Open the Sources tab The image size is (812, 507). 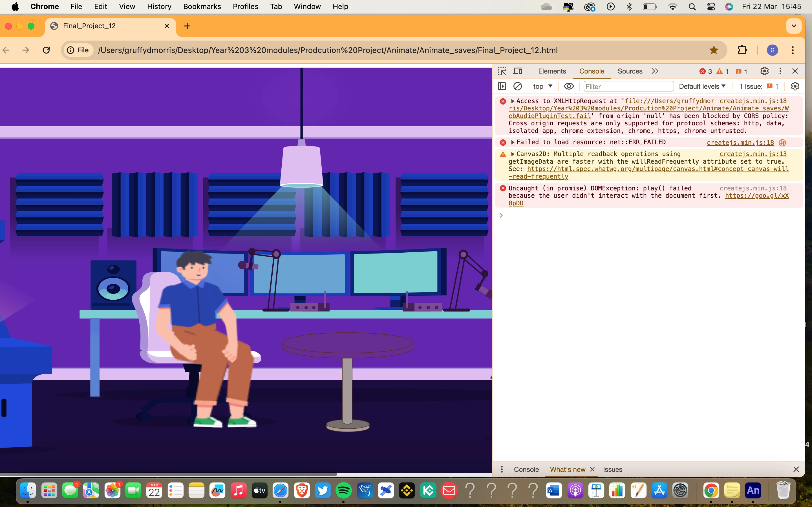[630, 71]
